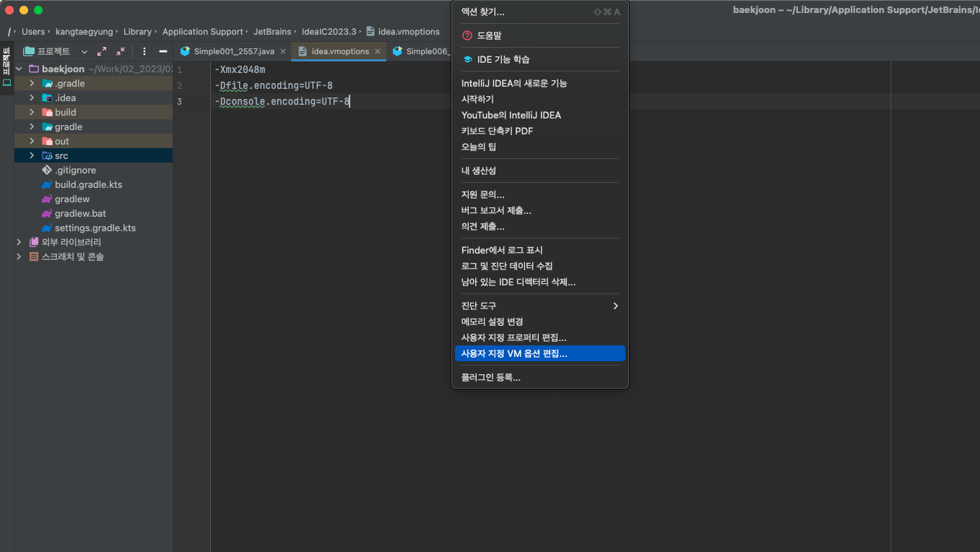980x552 pixels.
Task: Click editor line -Dconsole.encoding=UTF-8
Action: coord(282,101)
